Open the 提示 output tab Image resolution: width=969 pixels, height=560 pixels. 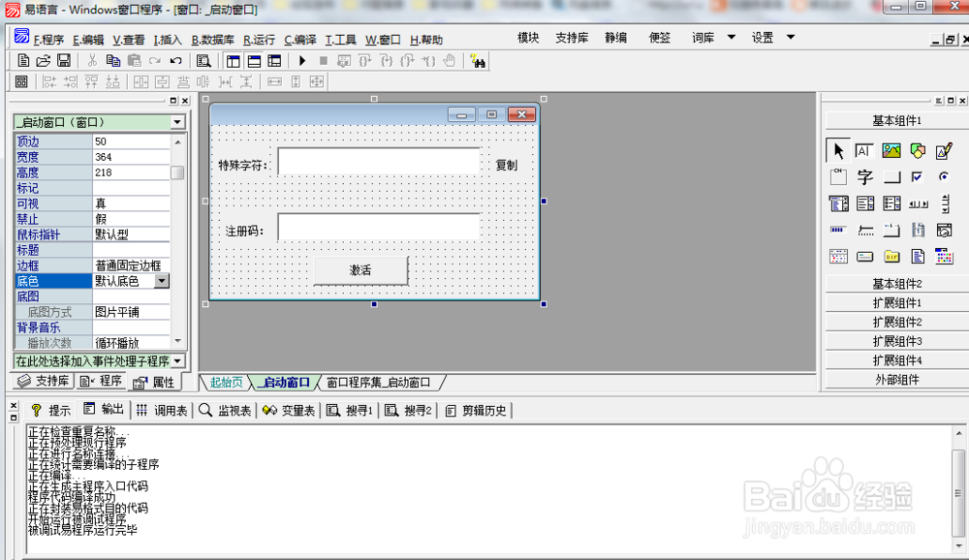(x=50, y=411)
